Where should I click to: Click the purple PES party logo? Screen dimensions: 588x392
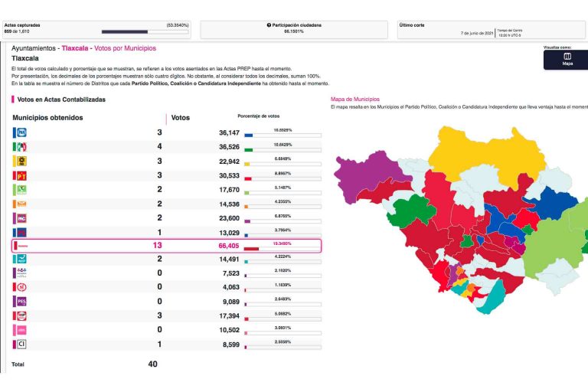point(21,302)
